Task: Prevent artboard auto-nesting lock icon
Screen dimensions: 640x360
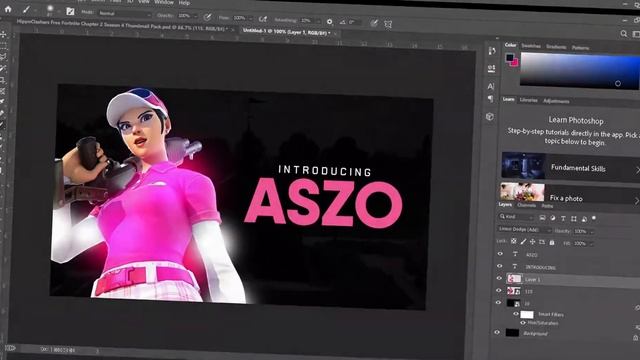Action: 542,242
